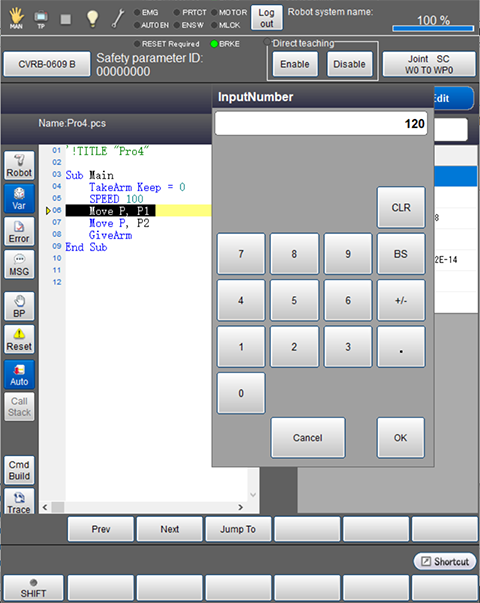The height and width of the screenshot is (603, 480).
Task: Click the light bulb icon
Action: pyautogui.click(x=92, y=18)
